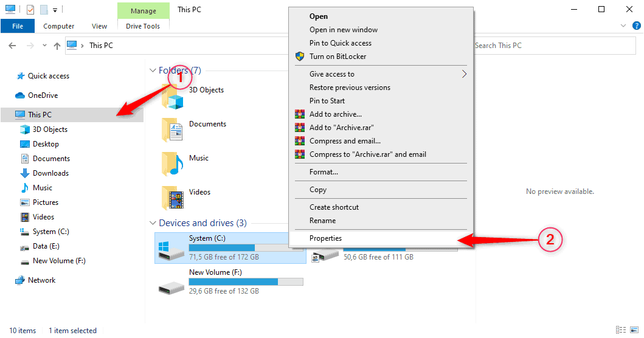Click the Back navigation arrow
Image resolution: width=644 pixels, height=338 pixels.
pos(12,46)
